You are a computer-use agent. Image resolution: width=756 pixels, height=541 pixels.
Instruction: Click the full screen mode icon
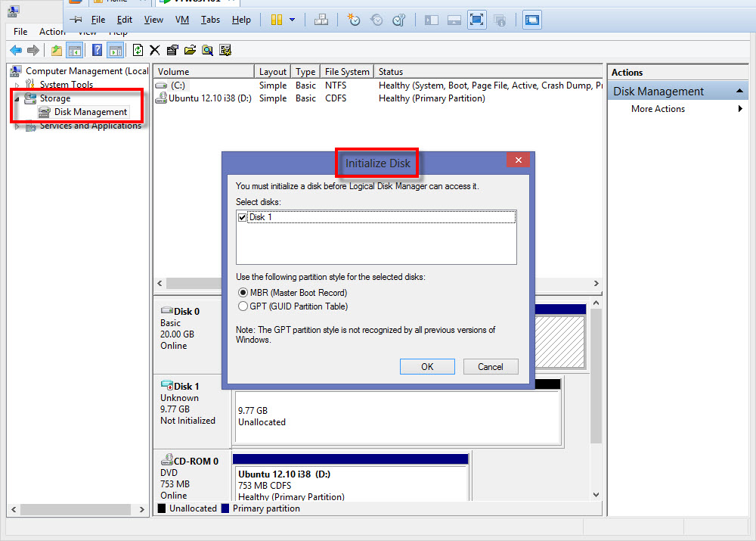coord(477,20)
